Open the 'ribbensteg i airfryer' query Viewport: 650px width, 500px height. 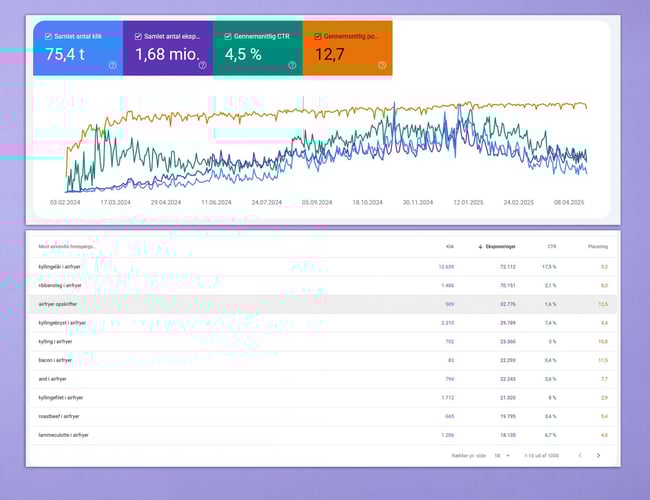(62, 285)
